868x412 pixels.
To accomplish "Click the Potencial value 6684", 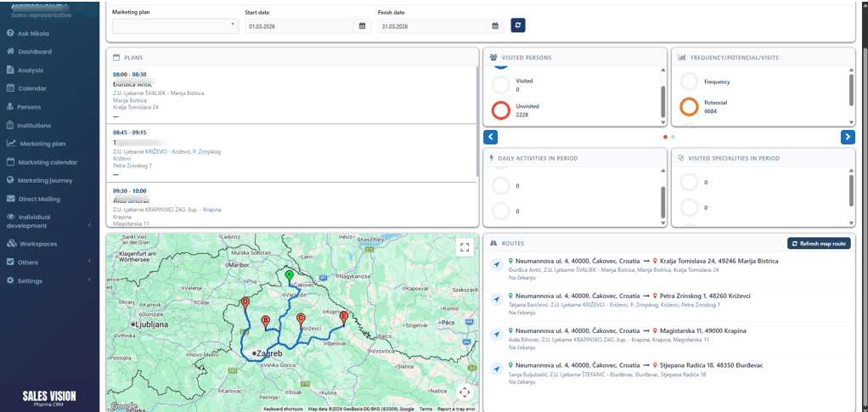I will 711,111.
